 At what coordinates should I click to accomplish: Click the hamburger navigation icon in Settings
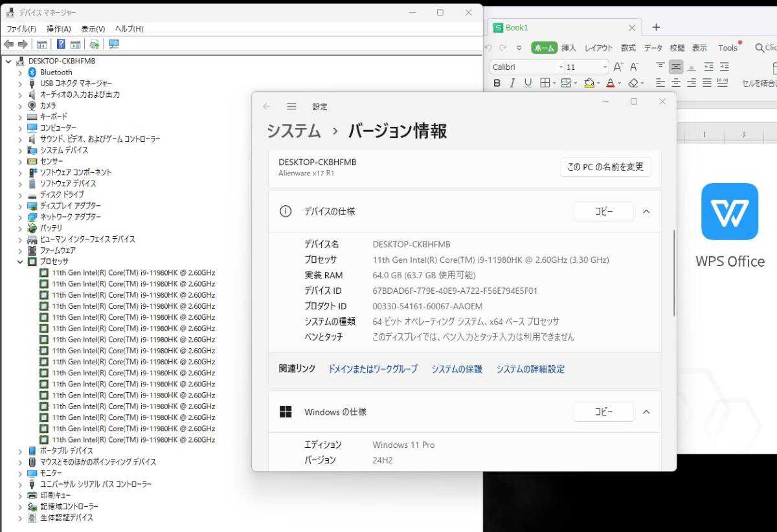pyautogui.click(x=291, y=107)
